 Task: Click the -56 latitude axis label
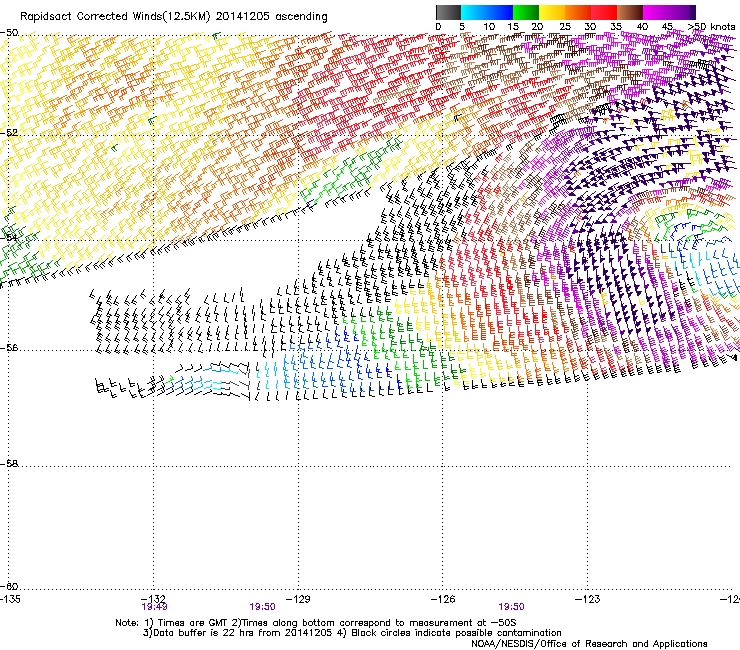tap(9, 348)
